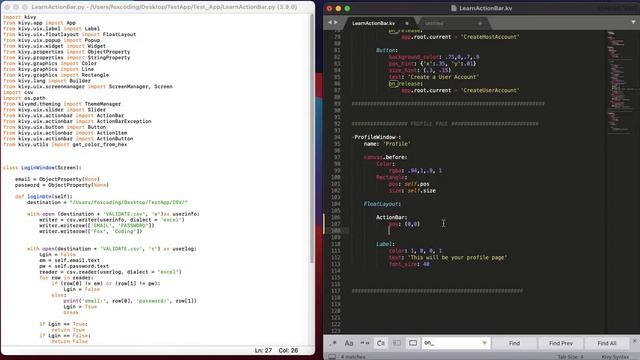Screen dimensions: 640x360
Task: Click the 'Label:' line in Sublime
Action: (x=385, y=244)
